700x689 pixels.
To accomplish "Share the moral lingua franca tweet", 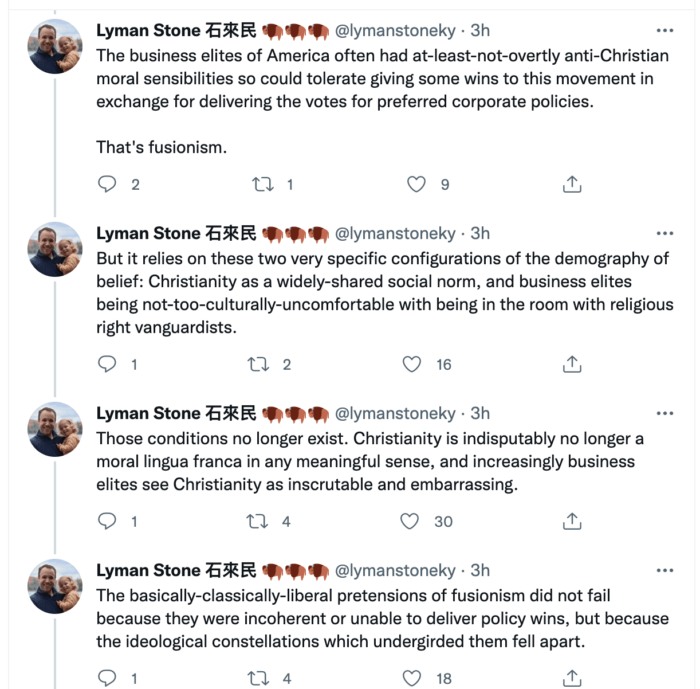I will click(x=572, y=521).
